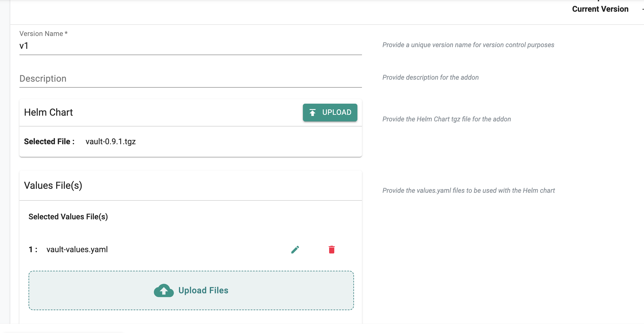The image size is (644, 333).
Task: Click the Upload Files drop area label
Action: pos(203,290)
